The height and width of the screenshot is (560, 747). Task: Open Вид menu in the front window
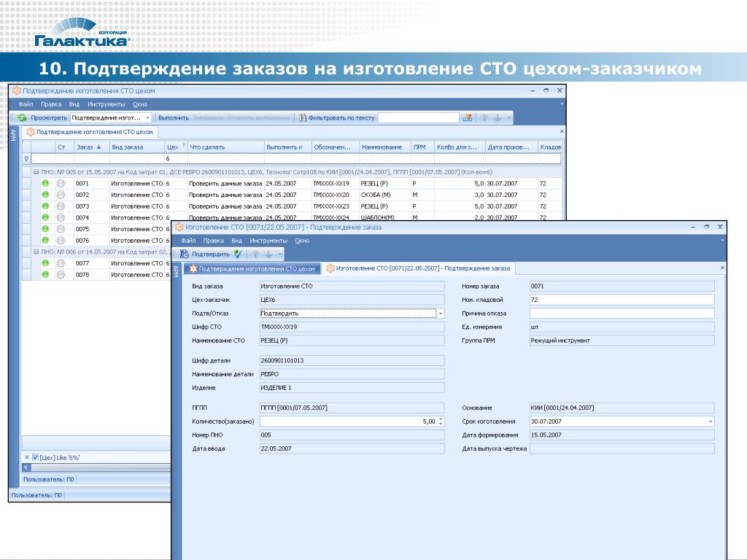pos(237,241)
